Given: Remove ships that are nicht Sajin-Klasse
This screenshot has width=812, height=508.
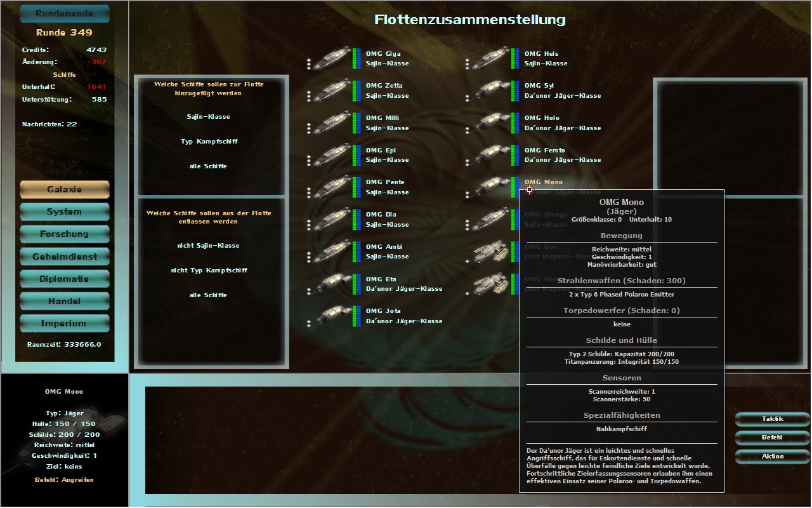Looking at the screenshot, I should (x=209, y=246).
